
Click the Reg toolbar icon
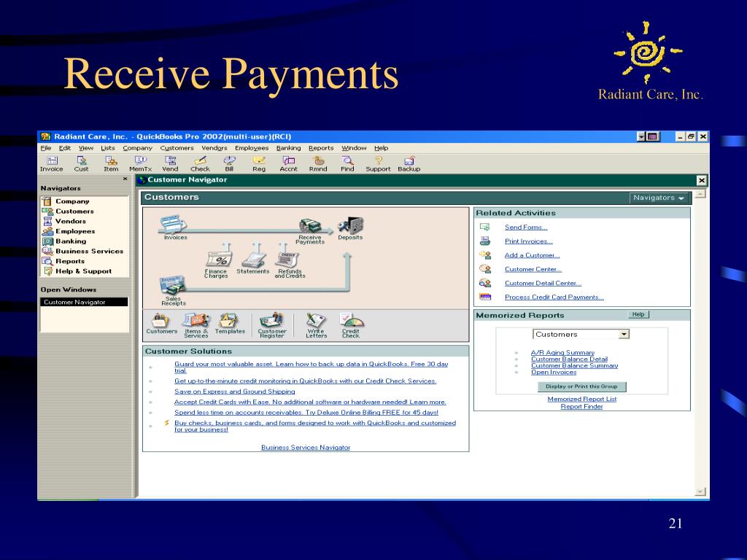[x=259, y=164]
